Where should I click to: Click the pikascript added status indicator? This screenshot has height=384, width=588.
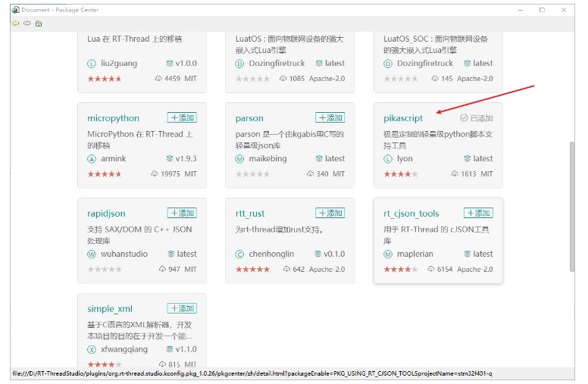point(477,118)
